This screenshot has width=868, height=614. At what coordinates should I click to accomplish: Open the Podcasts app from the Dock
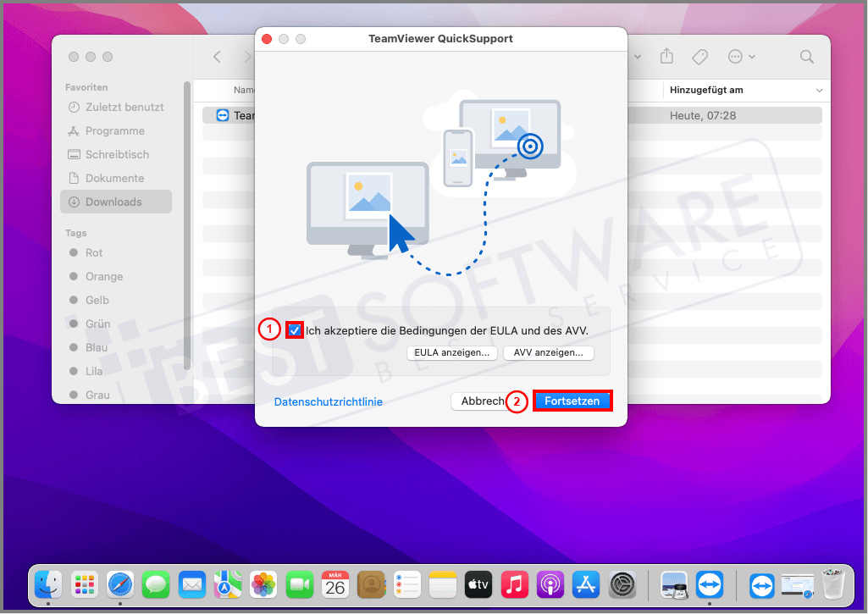pos(551,584)
